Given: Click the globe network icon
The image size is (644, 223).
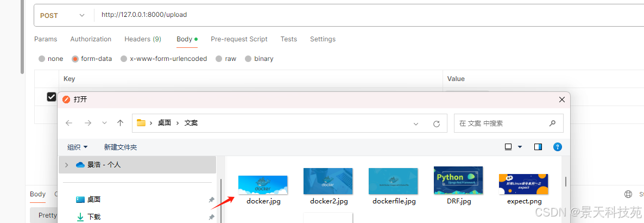Looking at the screenshot, I should pyautogui.click(x=628, y=194).
